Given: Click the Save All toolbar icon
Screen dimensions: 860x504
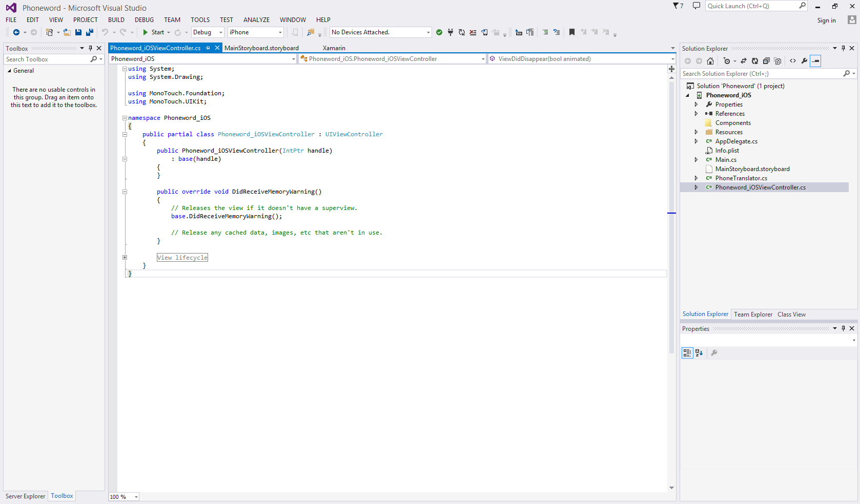Looking at the screenshot, I should [x=90, y=32].
